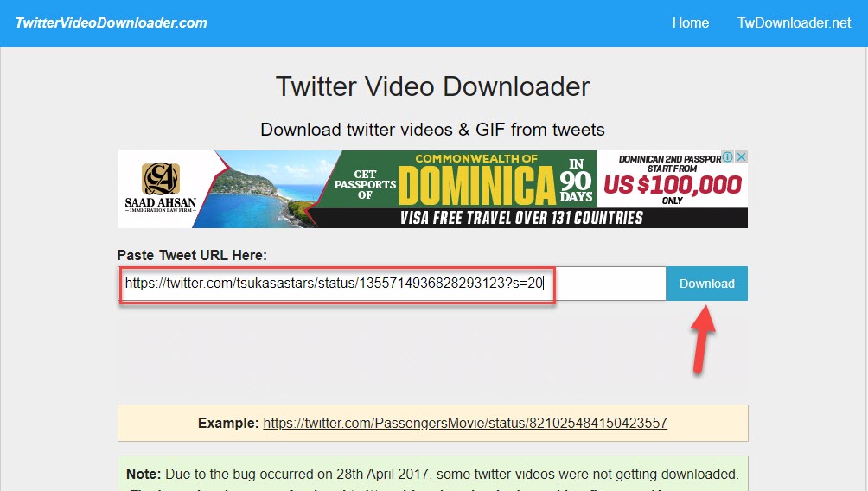Click the yellow DOMINICA text in banner

[476, 184]
